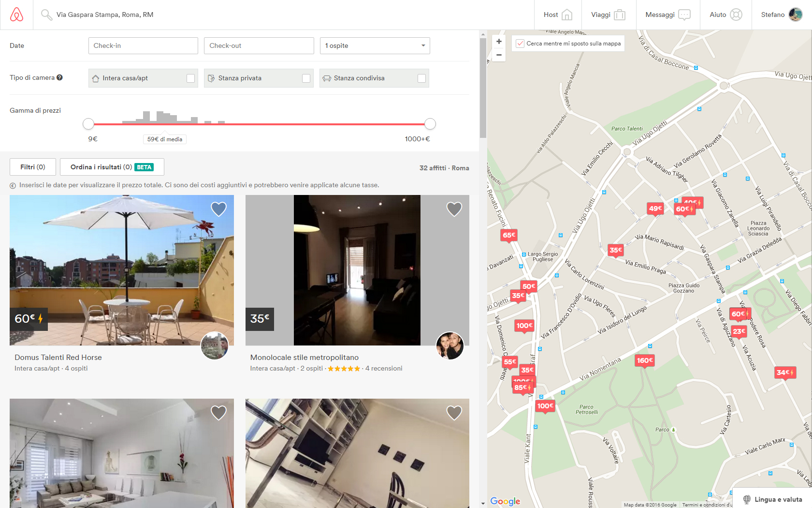Click heart on the bookshelf room listing
The width and height of the screenshot is (812, 508).
(x=454, y=413)
